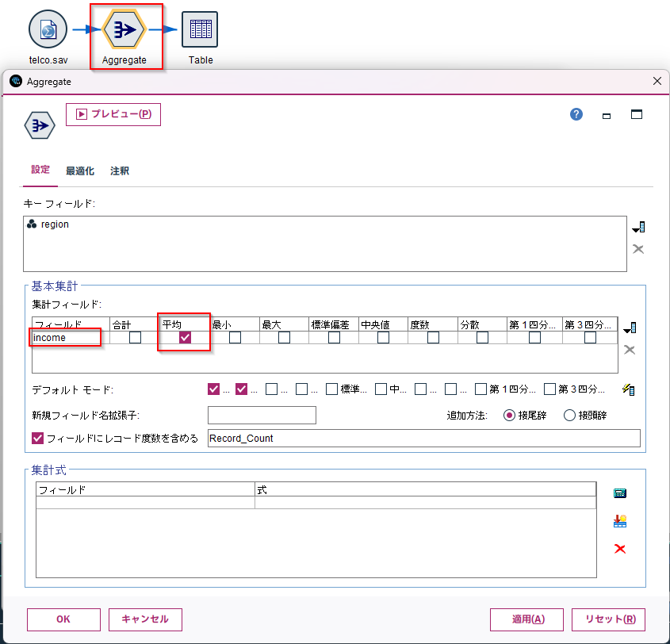Select the Aggregate node on canvas
Screen dimensions: 670x644
(x=124, y=29)
